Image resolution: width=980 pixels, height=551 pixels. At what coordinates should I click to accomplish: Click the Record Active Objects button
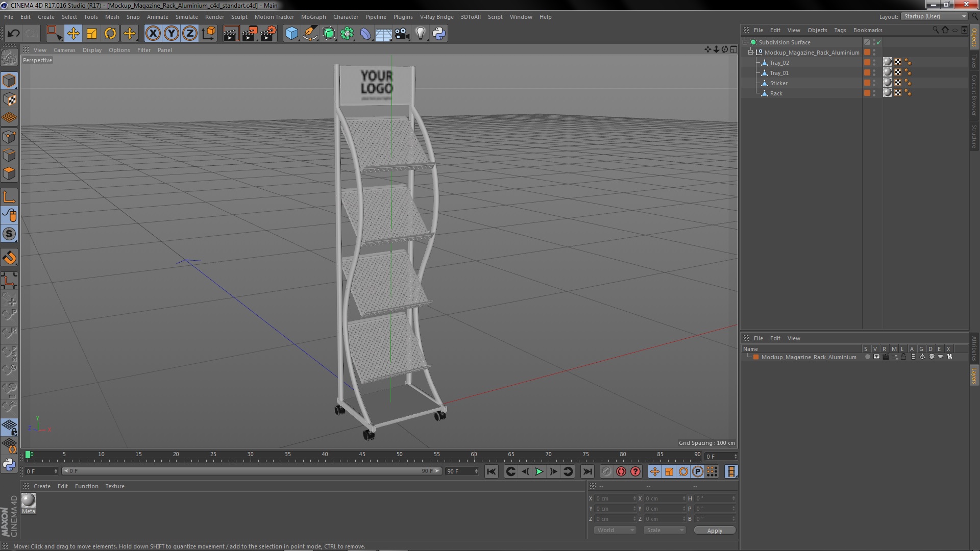(x=606, y=472)
